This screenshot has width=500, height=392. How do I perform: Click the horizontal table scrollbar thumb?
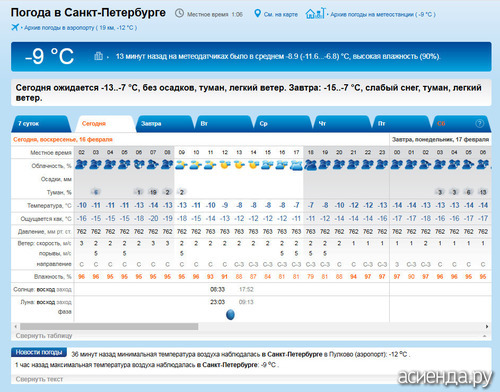[109, 326]
